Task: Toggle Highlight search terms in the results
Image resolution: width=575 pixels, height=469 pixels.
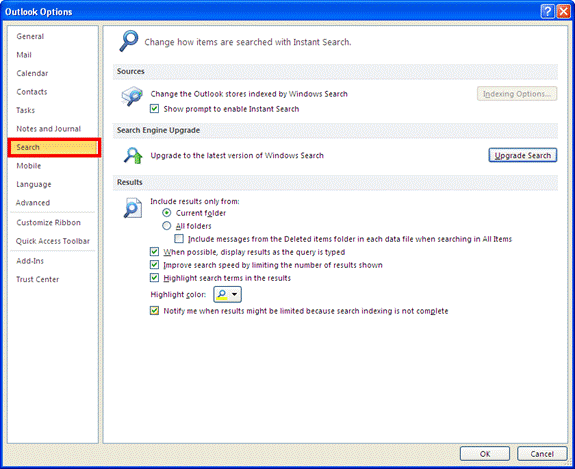Action: [154, 278]
